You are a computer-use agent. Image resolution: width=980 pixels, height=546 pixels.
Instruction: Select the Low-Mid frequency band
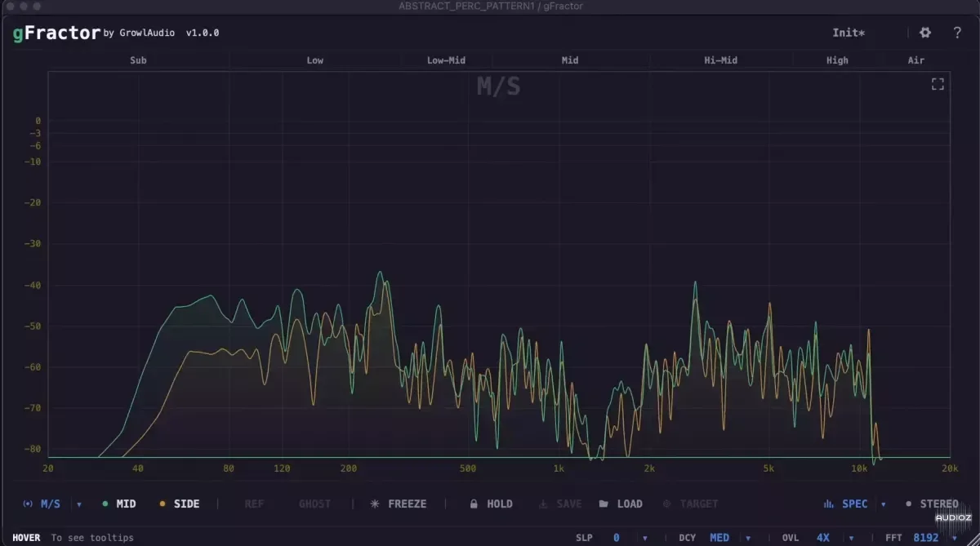coord(446,60)
